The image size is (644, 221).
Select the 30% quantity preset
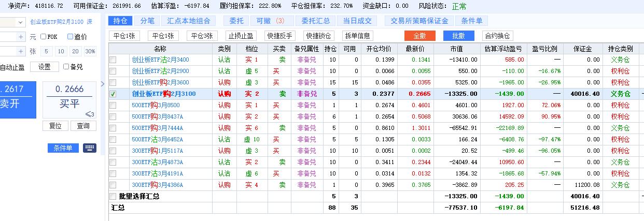pos(90,51)
